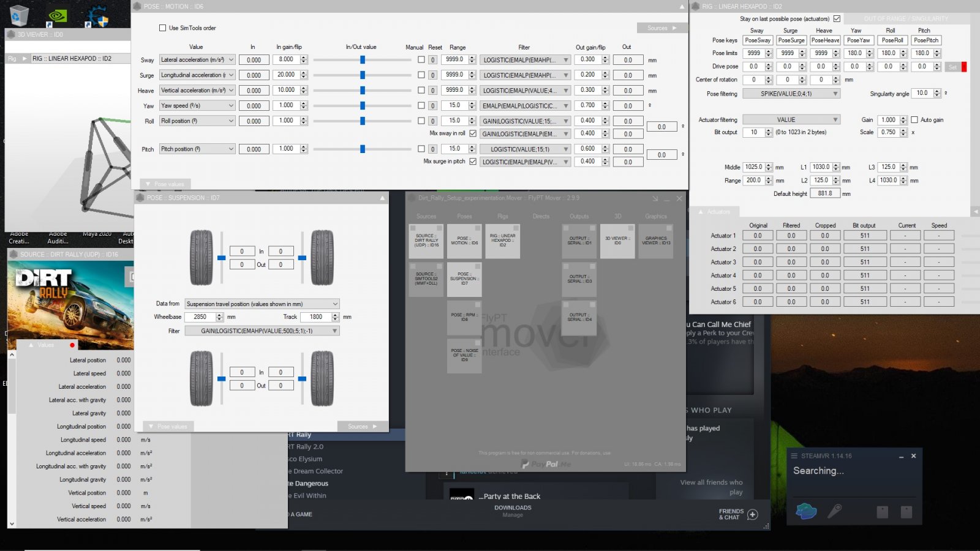Screen dimensions: 980x551
Task: Toggle Stay on last possible pose checkbox
Action: pyautogui.click(x=837, y=19)
